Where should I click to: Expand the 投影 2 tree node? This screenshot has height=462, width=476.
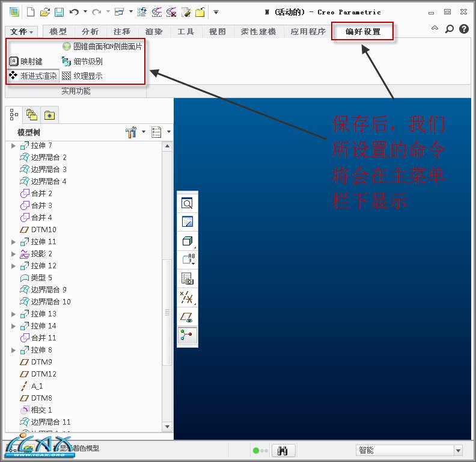point(13,254)
